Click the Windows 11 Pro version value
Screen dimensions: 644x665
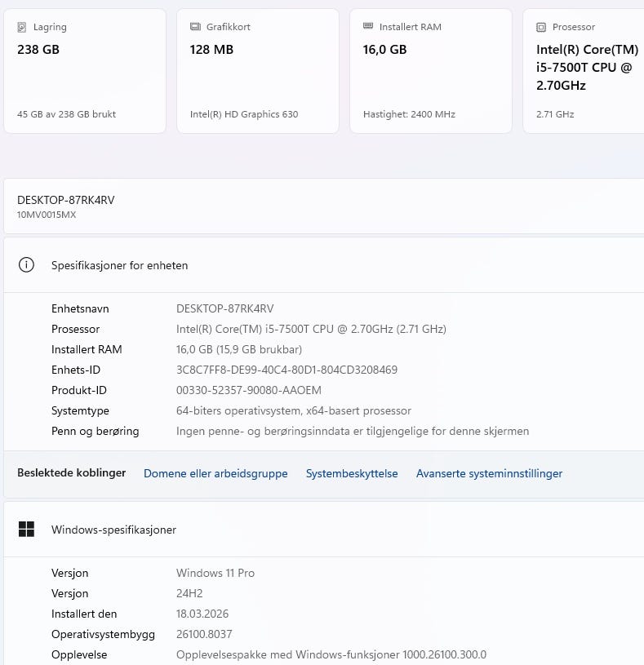(x=215, y=573)
